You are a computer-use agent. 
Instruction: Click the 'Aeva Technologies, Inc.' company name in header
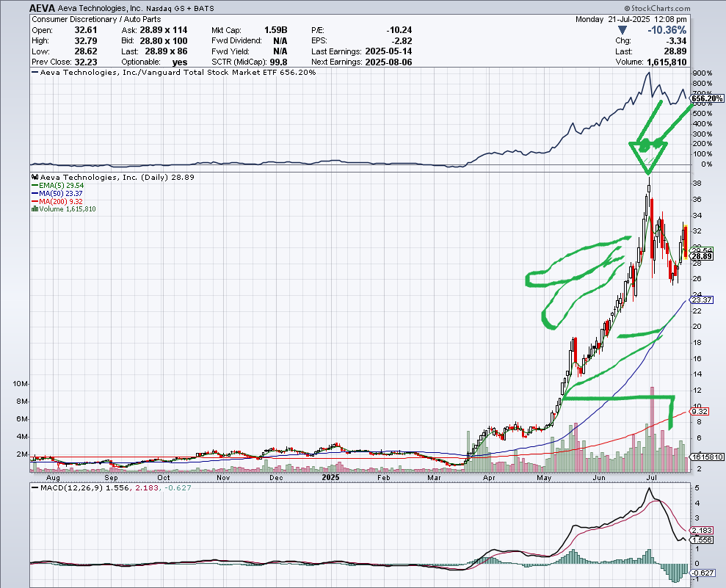click(x=101, y=8)
